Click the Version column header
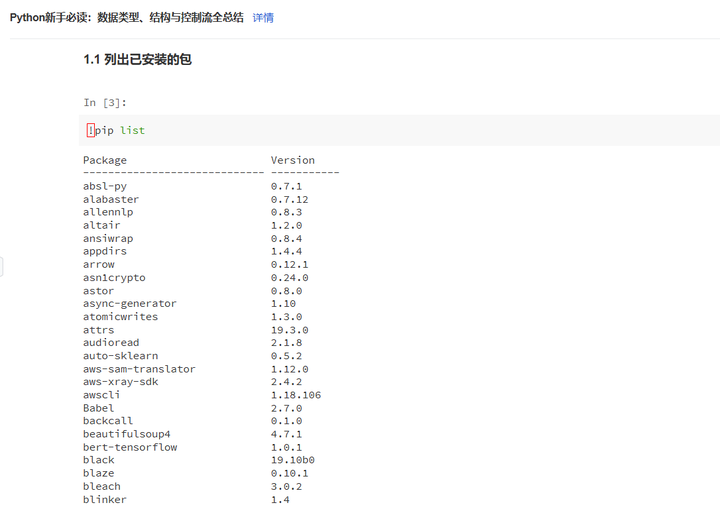The image size is (720, 507). [x=292, y=160]
